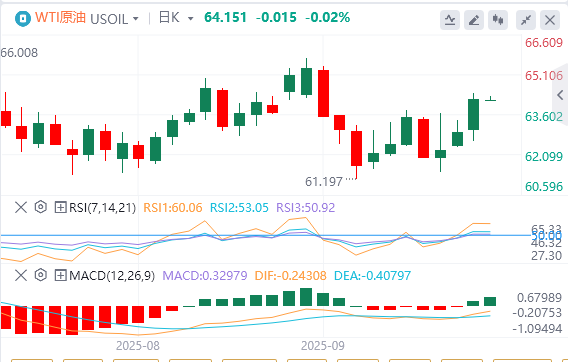Viewport: 568px width, 362px height.
Task: Click the candlestick chart style icon
Action: [x=498, y=20]
